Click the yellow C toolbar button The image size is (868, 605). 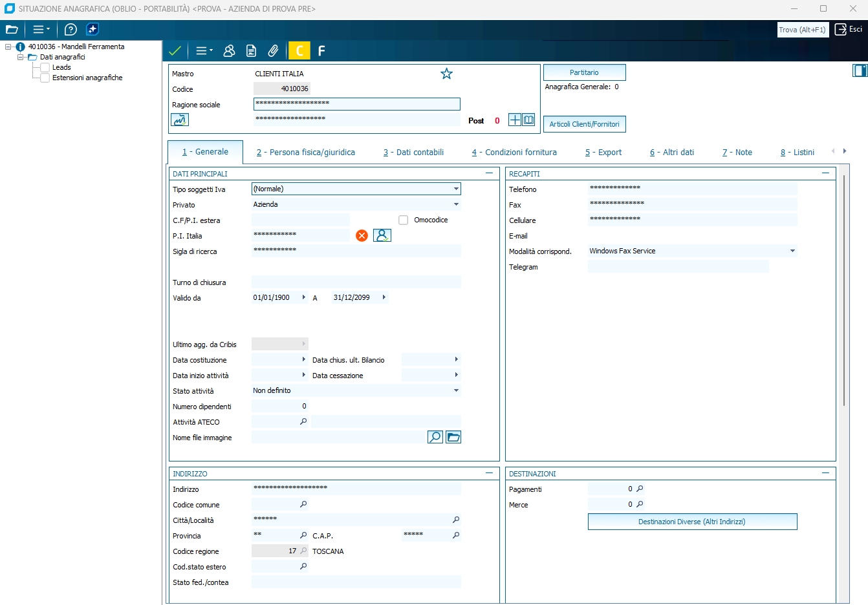299,50
